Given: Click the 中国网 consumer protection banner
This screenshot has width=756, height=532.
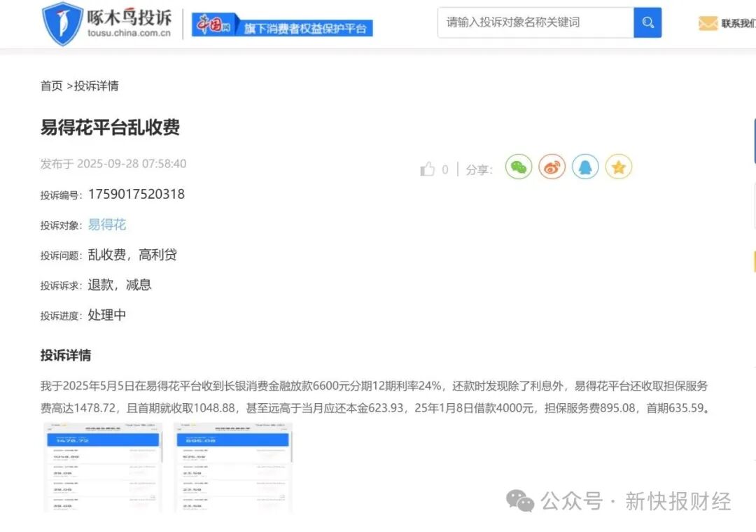Looking at the screenshot, I should point(282,24).
